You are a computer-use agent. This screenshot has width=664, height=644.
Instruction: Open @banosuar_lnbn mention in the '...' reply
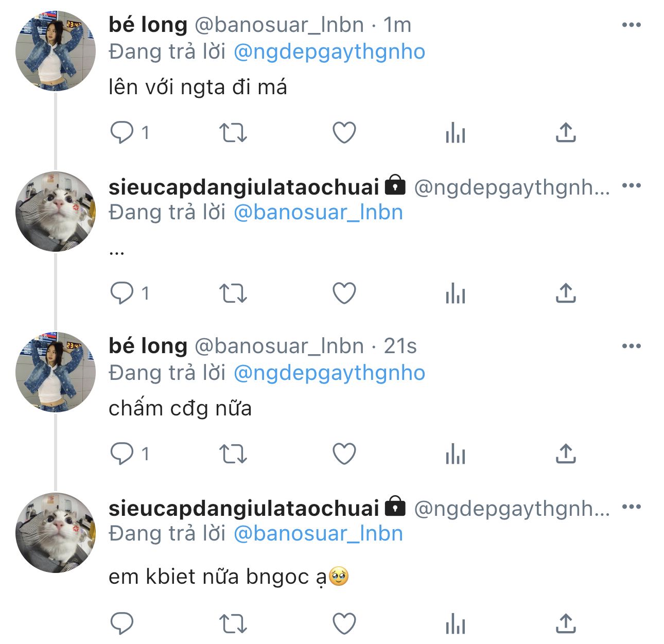pos(318,213)
